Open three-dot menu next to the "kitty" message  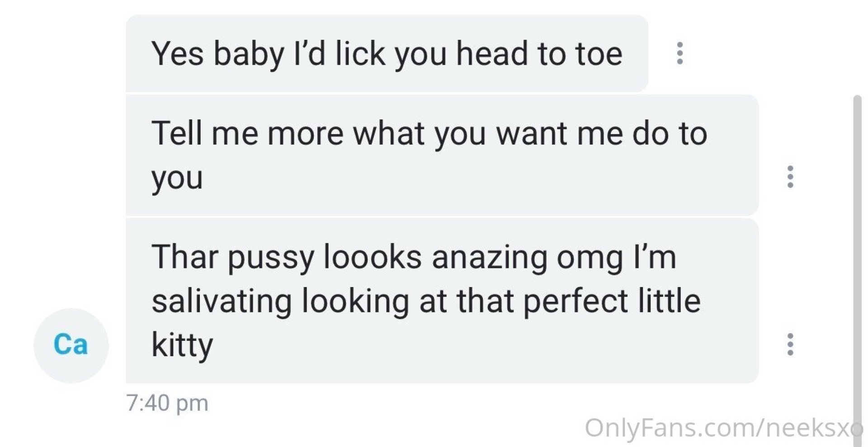point(790,344)
